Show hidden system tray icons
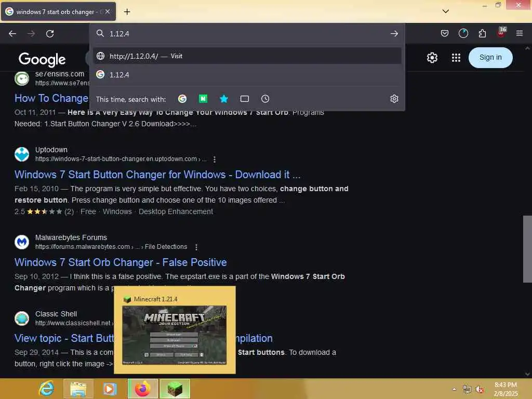532x399 pixels. [x=454, y=389]
